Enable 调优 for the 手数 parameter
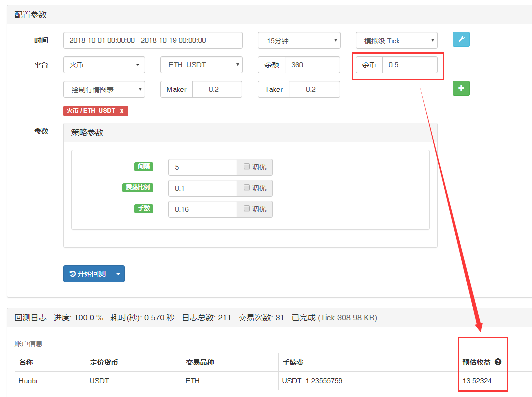The height and width of the screenshot is (397, 532). point(245,209)
